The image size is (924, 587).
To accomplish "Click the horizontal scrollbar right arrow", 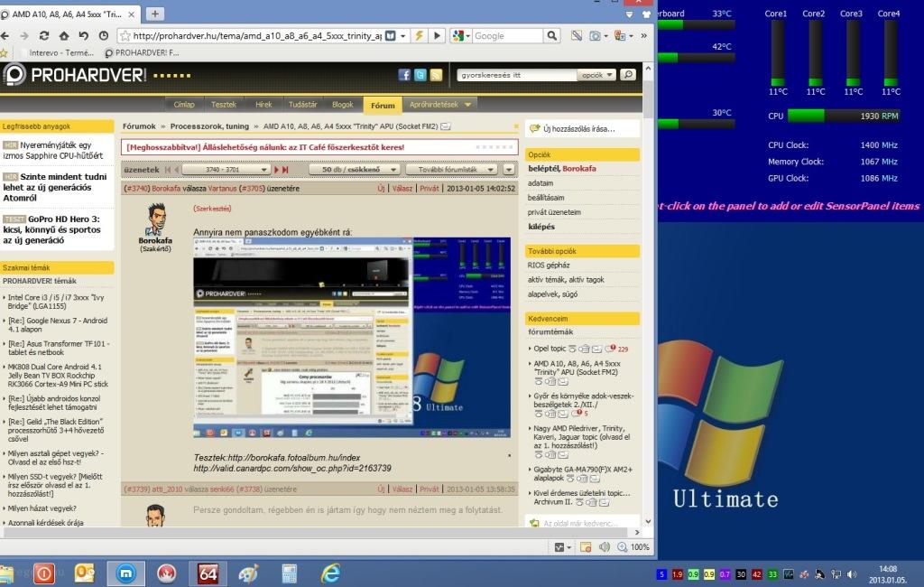I will tap(636, 533).
